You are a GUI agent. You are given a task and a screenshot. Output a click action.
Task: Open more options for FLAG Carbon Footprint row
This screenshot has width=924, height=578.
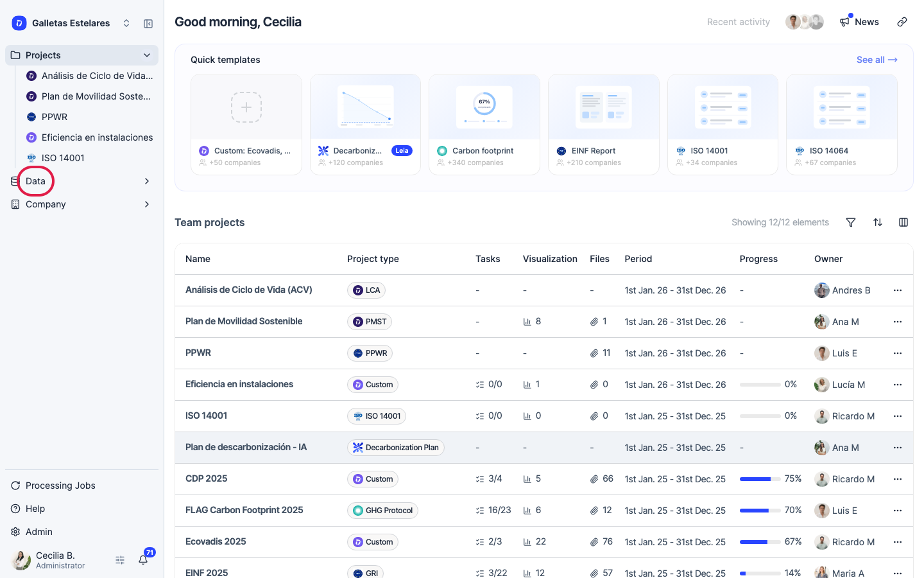(x=898, y=511)
